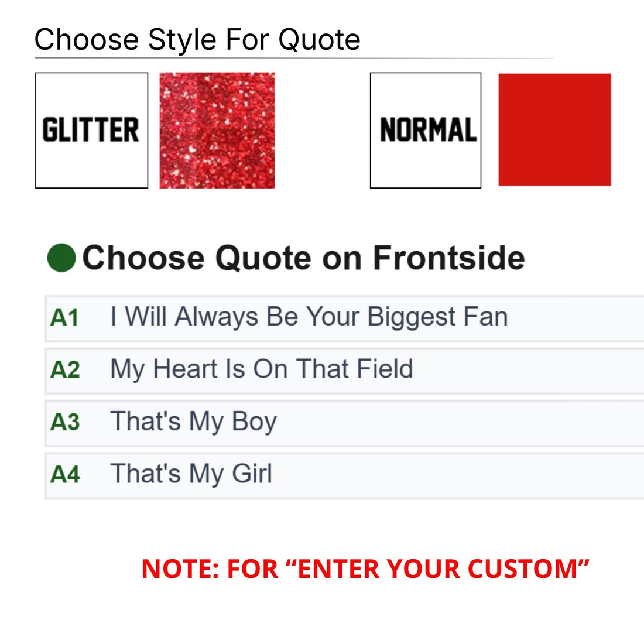Pick the solid red color swatch
Viewport: 644px width, 644px height.
(554, 129)
